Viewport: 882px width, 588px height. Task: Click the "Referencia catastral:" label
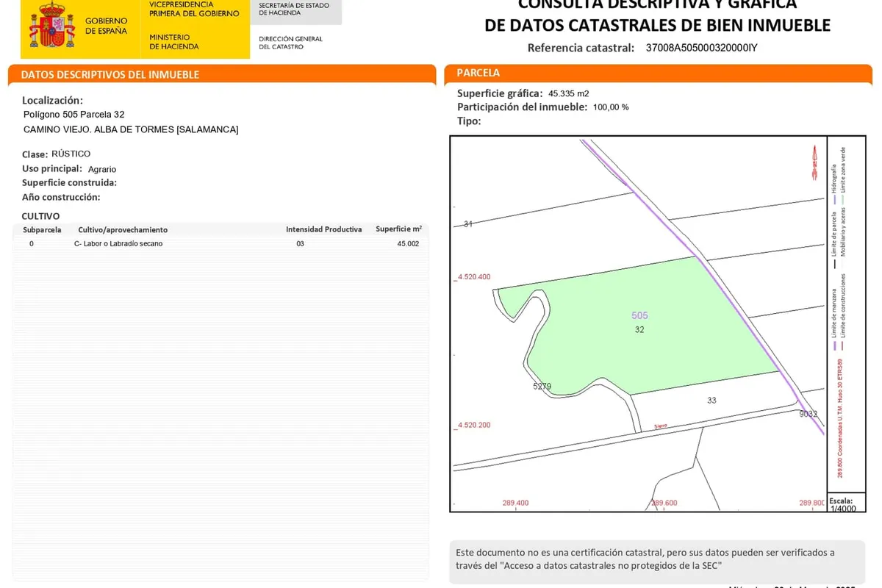pyautogui.click(x=581, y=49)
